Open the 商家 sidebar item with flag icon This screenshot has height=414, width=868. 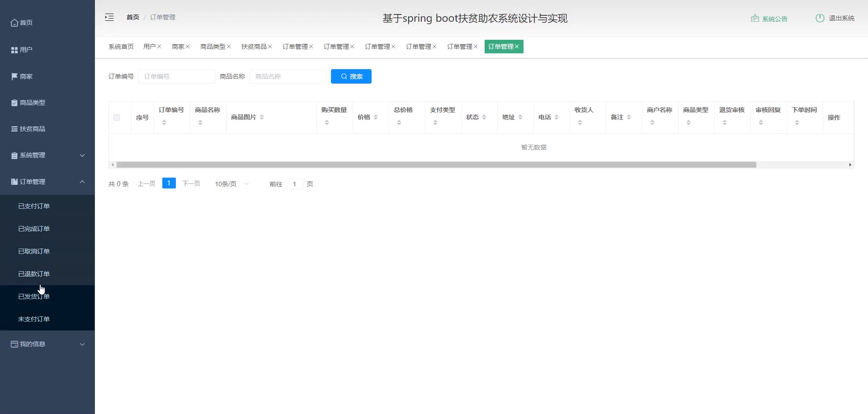(22, 76)
